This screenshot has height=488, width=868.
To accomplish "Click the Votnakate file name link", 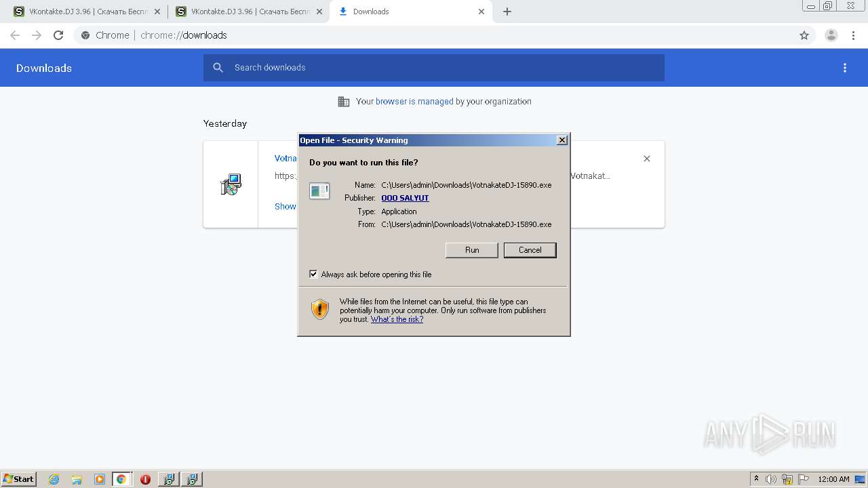I will (x=285, y=158).
